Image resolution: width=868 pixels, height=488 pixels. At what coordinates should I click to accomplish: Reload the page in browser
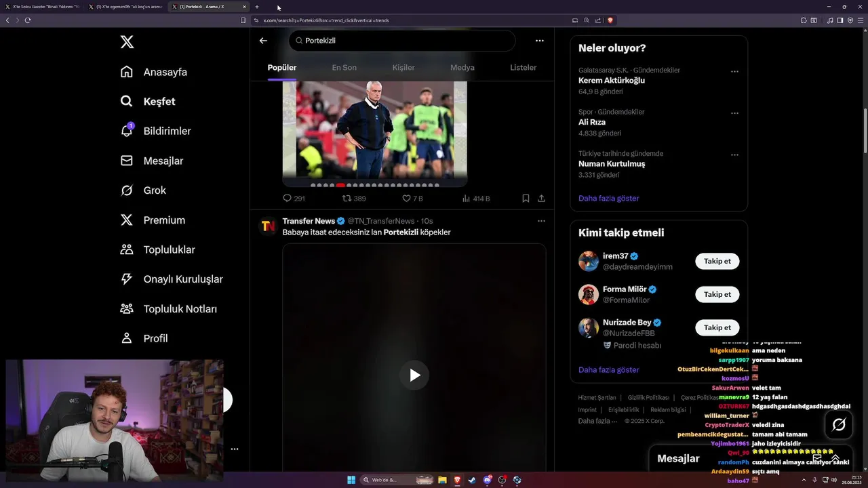28,20
